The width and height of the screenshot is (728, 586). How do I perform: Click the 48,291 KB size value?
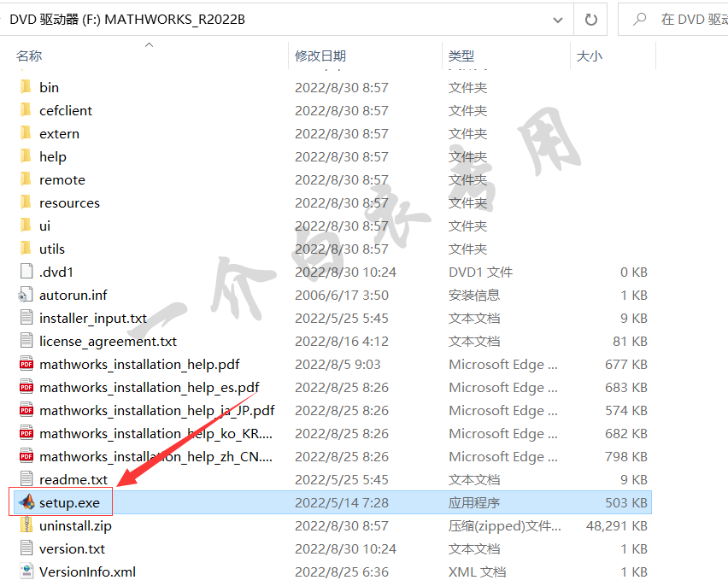tap(617, 525)
